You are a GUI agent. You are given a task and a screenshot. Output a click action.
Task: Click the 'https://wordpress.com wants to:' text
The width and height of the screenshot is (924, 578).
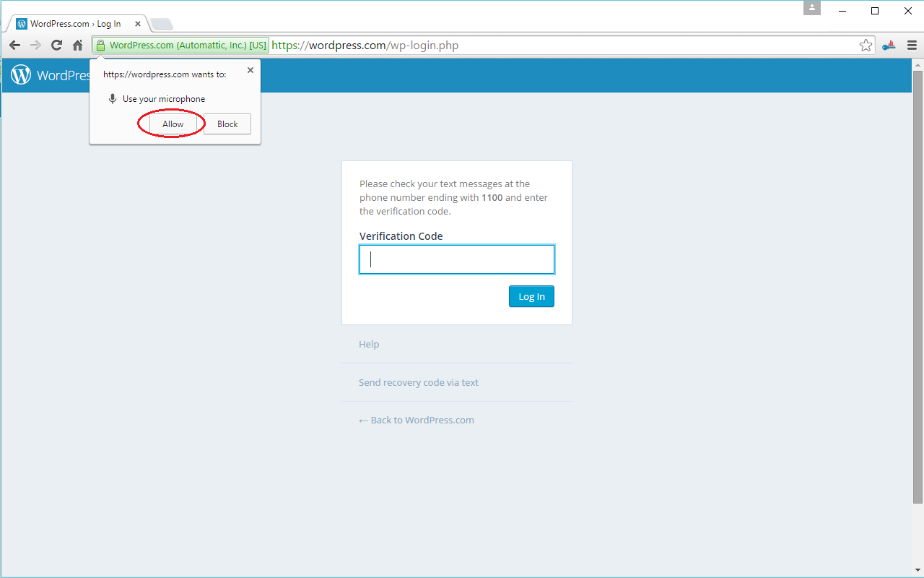tap(165, 74)
